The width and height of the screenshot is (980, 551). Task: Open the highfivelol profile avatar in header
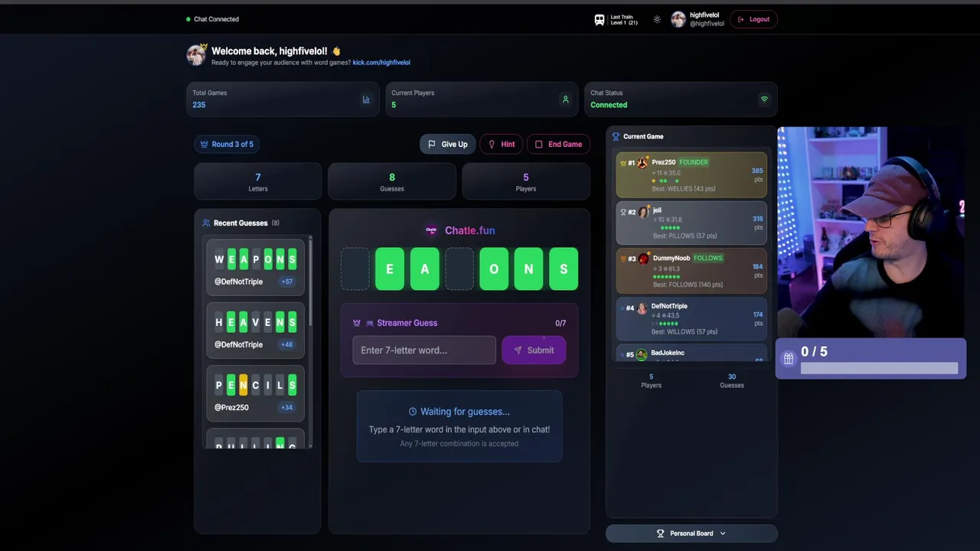point(678,19)
